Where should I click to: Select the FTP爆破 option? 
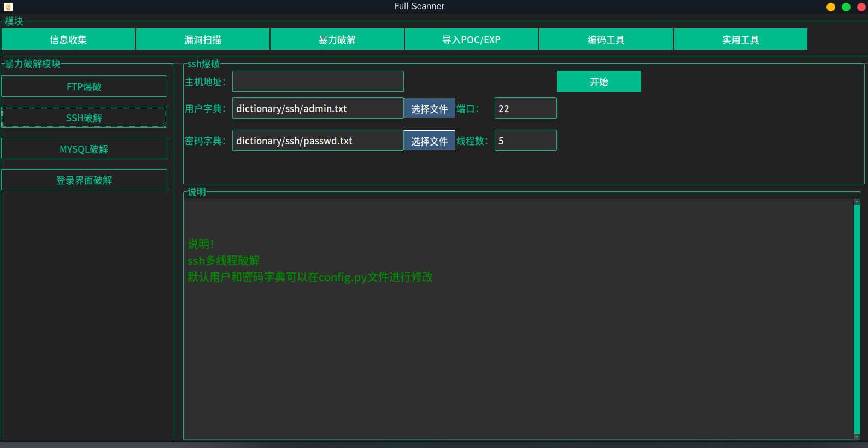coord(84,86)
